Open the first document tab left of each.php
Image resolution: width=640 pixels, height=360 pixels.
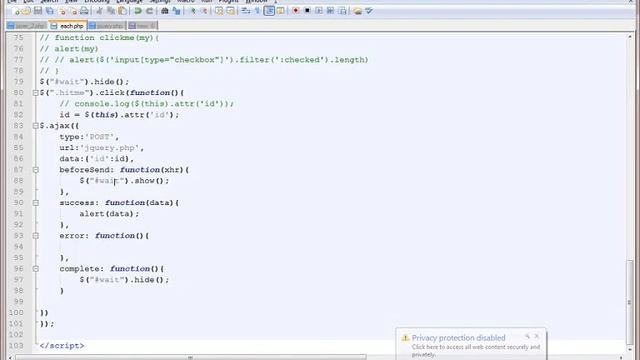(27, 26)
